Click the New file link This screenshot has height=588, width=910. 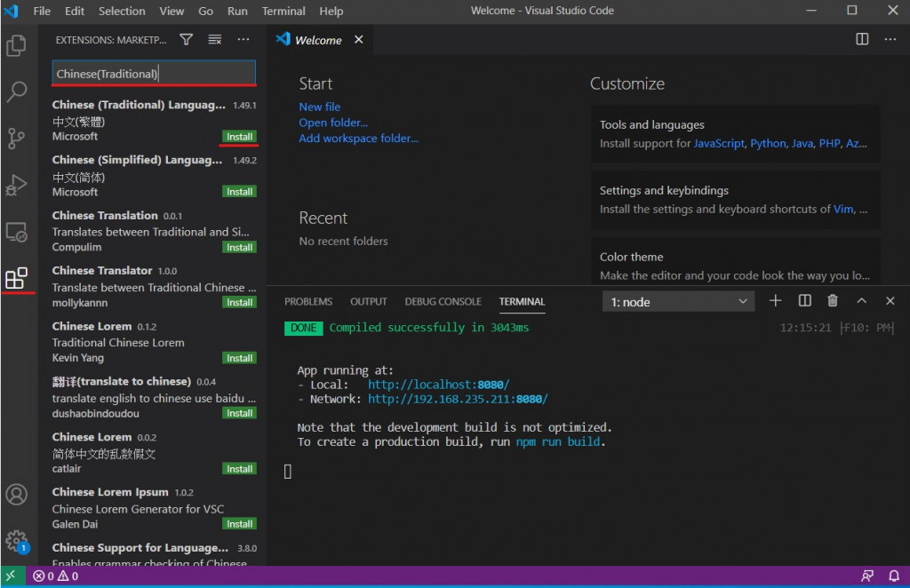click(x=319, y=107)
